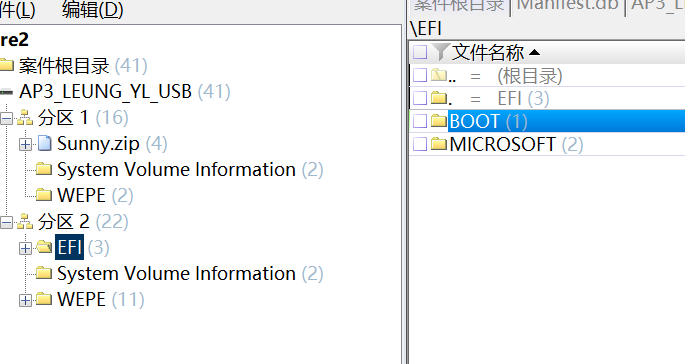The height and width of the screenshot is (364, 685).
Task: Switch to the 案件根目录 tab
Action: 459,7
